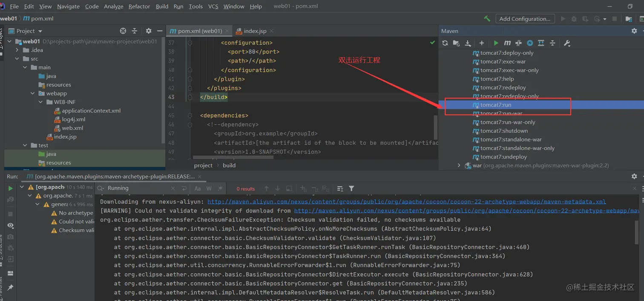The image size is (644, 301).
Task: Toggle Words 'W' search option
Action: [x=209, y=188]
